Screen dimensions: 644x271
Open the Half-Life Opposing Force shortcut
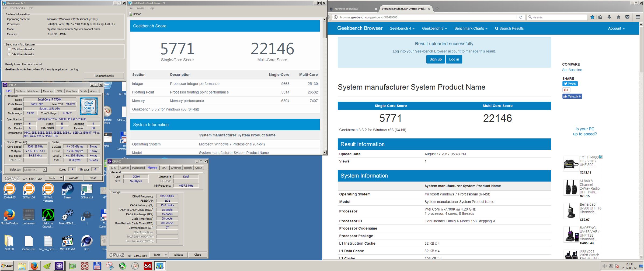[x=48, y=218]
